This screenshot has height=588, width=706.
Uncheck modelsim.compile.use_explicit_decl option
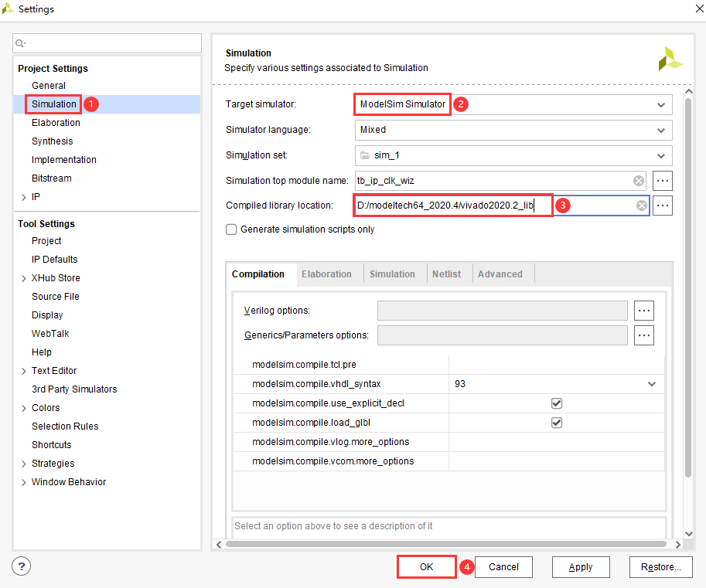557,403
